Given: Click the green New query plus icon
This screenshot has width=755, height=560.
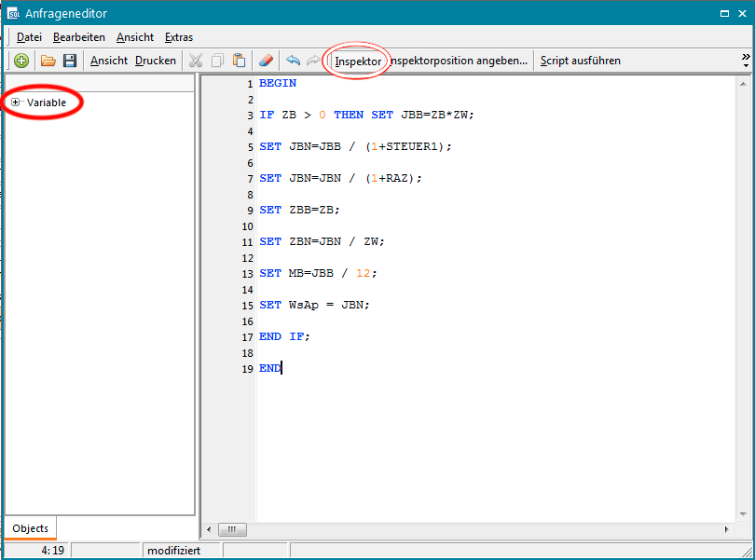Looking at the screenshot, I should tap(21, 61).
